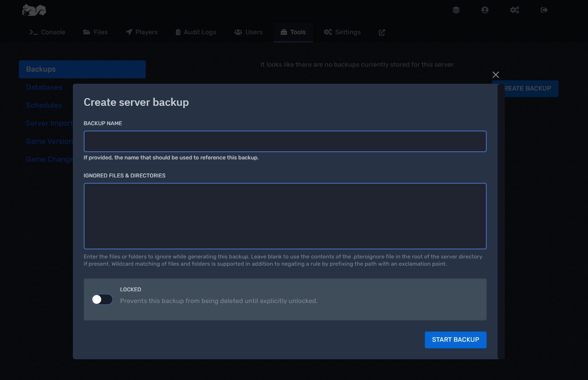The height and width of the screenshot is (380, 588).
Task: Open Schedules in the sidebar
Action: [x=44, y=105]
